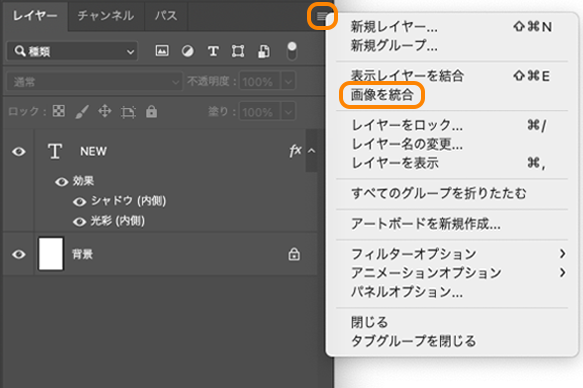
Task: Open the 塗り fill slider dropdown arrow
Action: pos(288,111)
